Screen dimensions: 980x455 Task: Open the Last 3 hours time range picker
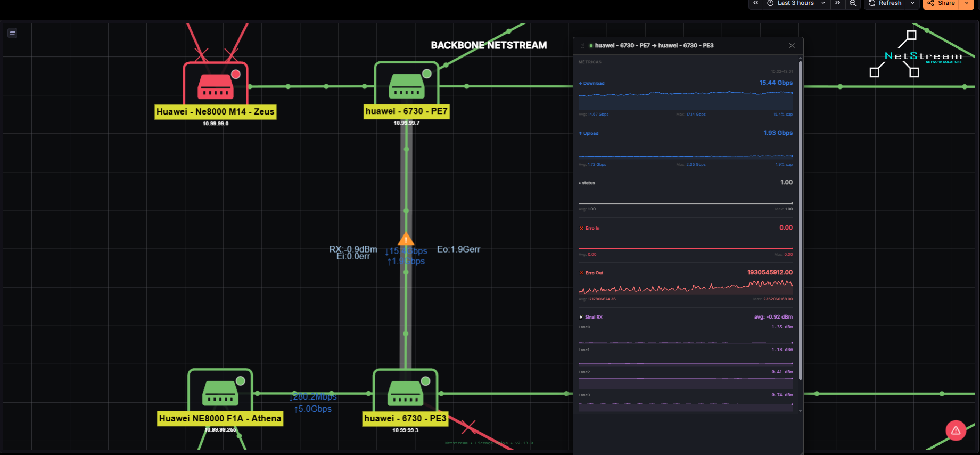[796, 3]
